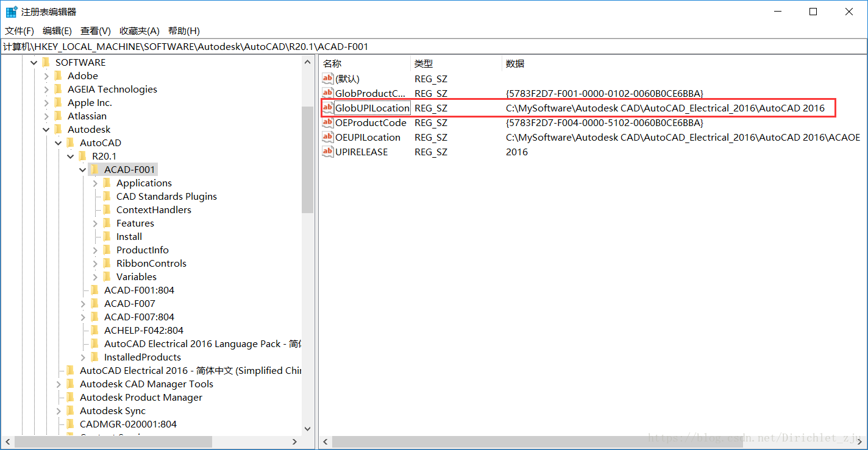Open the 编辑(E) menu

pyautogui.click(x=57, y=30)
